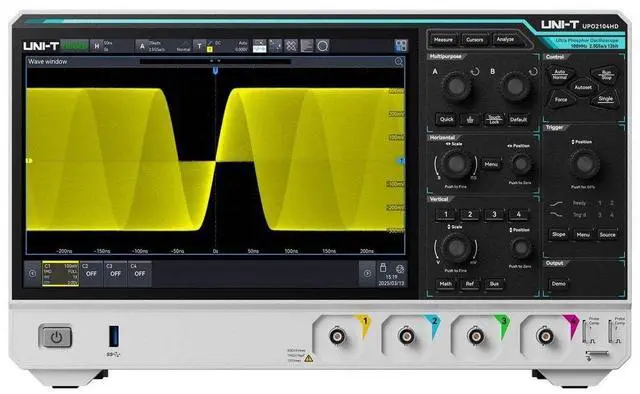Screen dimensions: 640x394
Task: Tap the Force trigger button
Action: pos(561,100)
